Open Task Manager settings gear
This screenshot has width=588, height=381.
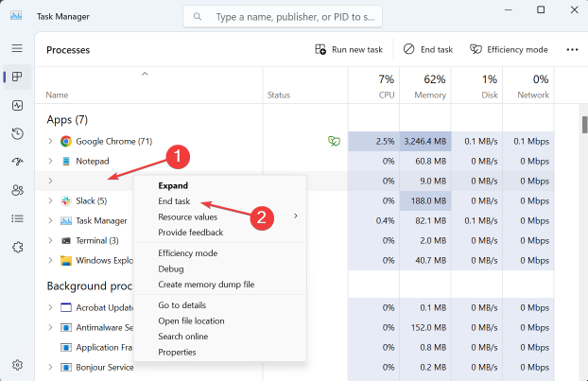(x=17, y=365)
